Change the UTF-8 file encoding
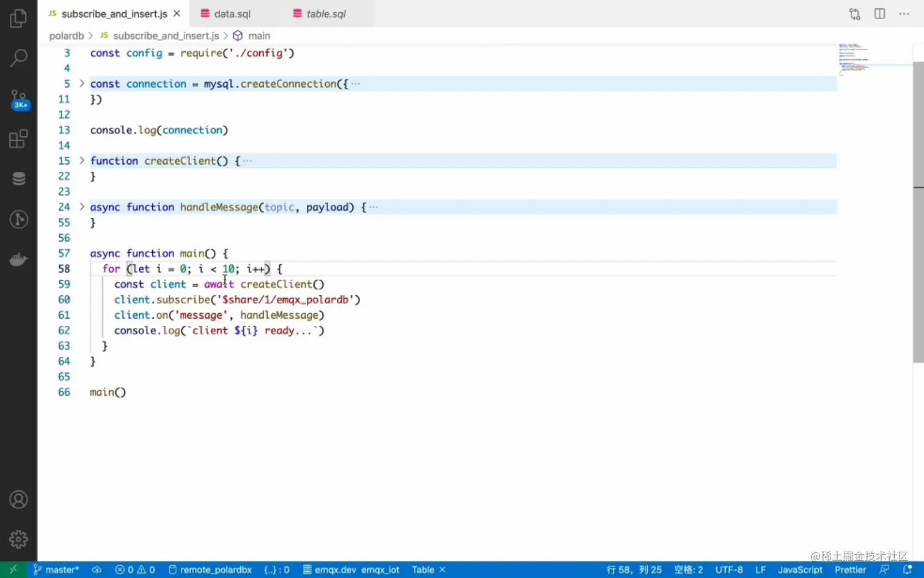This screenshot has height=578, width=924. pyautogui.click(x=729, y=569)
